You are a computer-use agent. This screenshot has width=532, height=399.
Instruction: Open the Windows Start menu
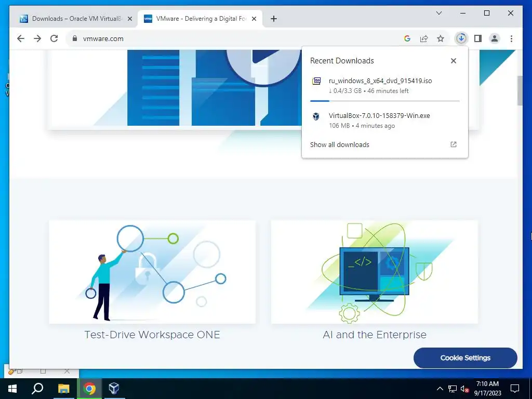point(12,389)
